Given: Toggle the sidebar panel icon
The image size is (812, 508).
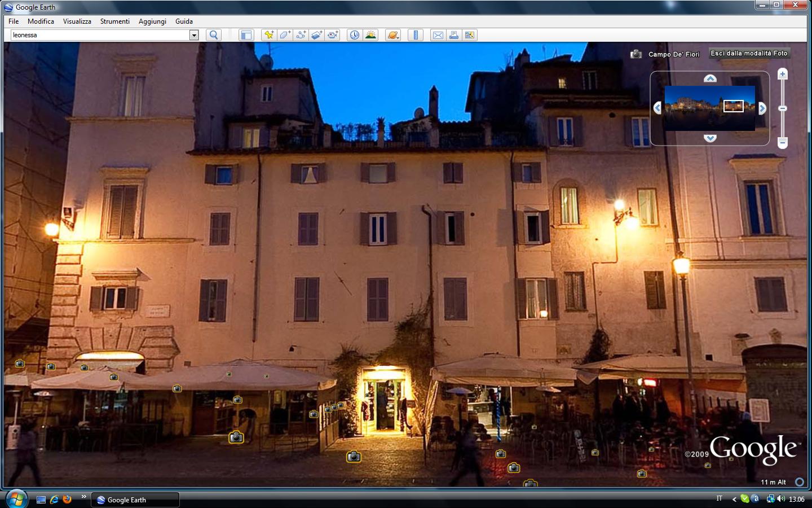Looking at the screenshot, I should (246, 35).
